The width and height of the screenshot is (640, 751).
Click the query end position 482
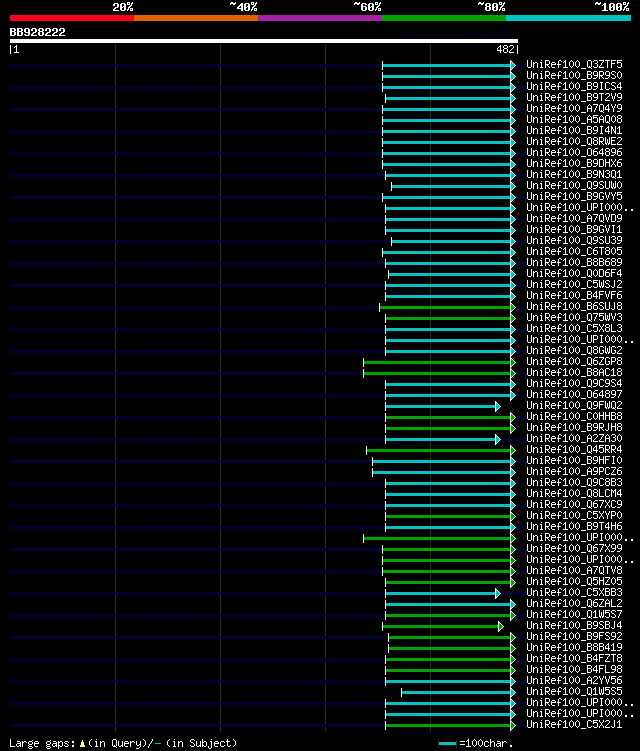[505, 49]
